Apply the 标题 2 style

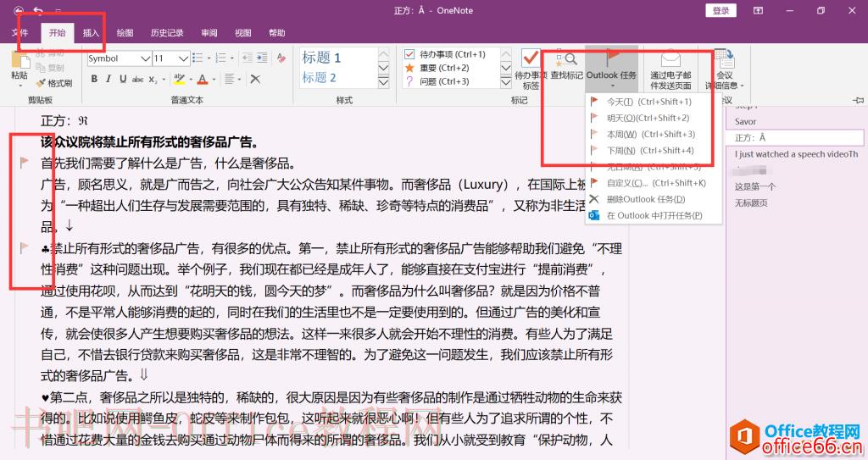(319, 77)
